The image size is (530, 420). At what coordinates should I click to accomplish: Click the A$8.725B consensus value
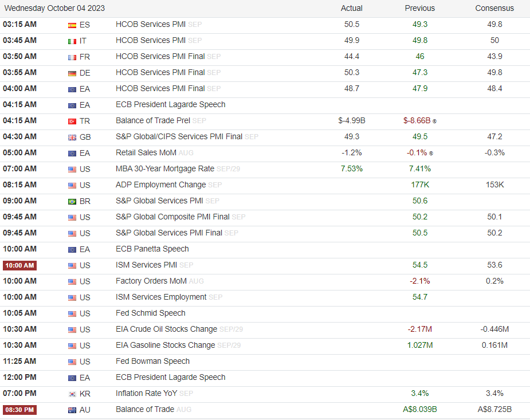pos(494,410)
